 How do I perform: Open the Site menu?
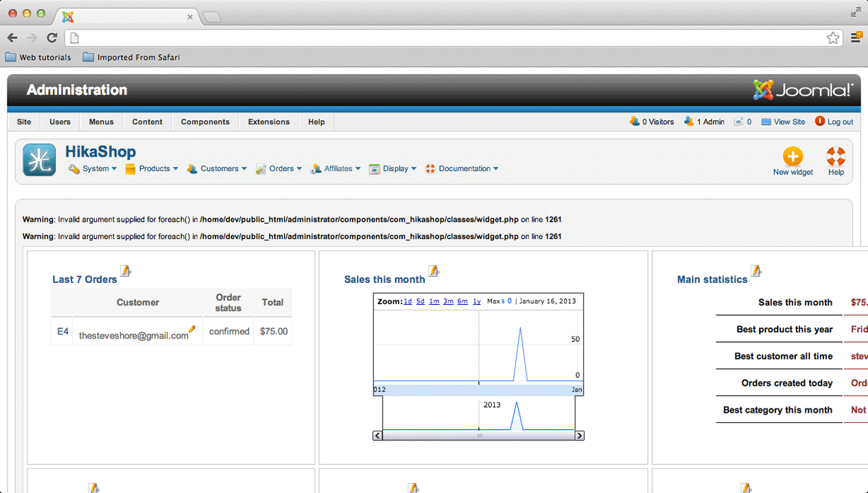pos(24,122)
